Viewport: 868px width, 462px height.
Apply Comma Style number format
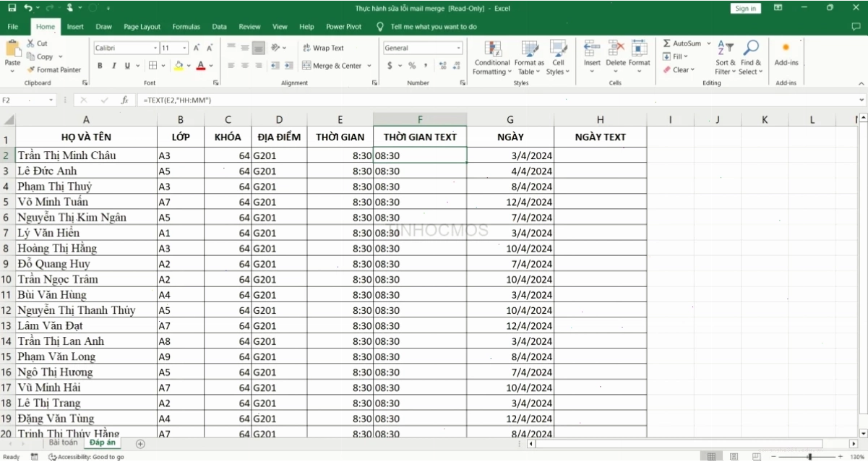[425, 65]
